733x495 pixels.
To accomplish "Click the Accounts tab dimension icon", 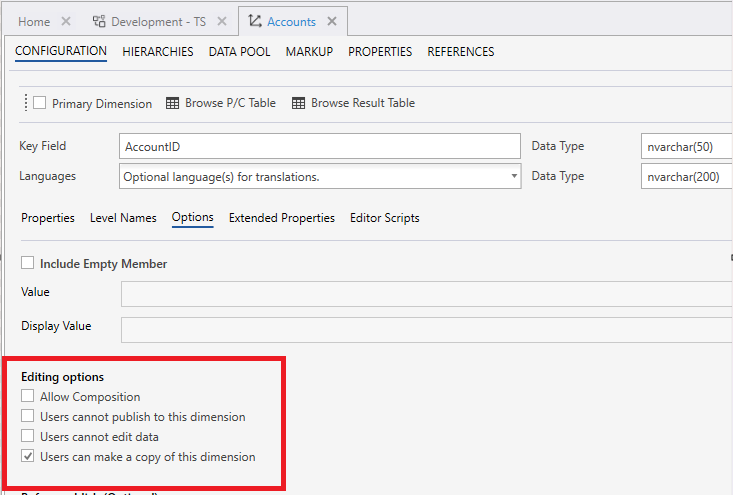I will pyautogui.click(x=255, y=21).
